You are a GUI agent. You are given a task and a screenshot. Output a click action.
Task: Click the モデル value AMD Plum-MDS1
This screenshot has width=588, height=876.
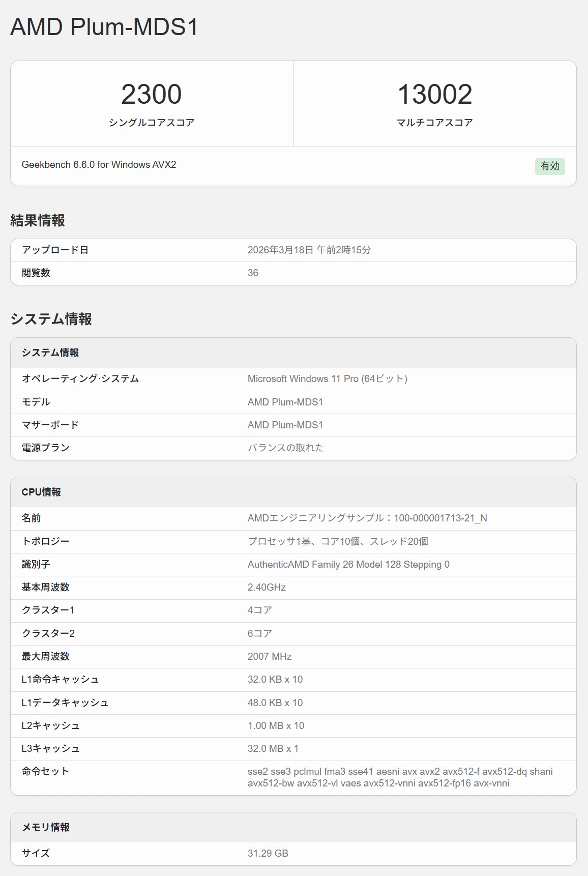coord(285,402)
